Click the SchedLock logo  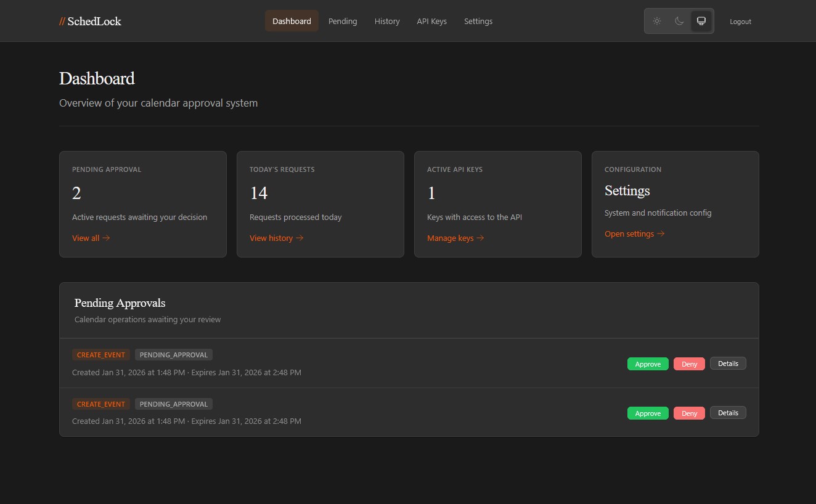click(x=90, y=21)
